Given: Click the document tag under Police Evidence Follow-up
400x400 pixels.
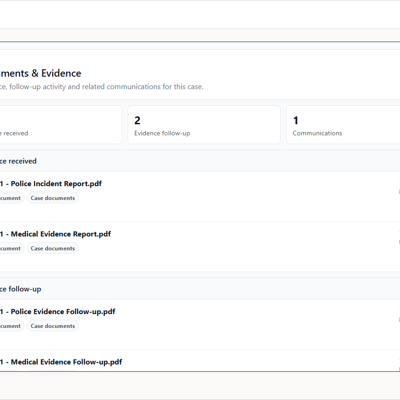Looking at the screenshot, I should point(11,326).
